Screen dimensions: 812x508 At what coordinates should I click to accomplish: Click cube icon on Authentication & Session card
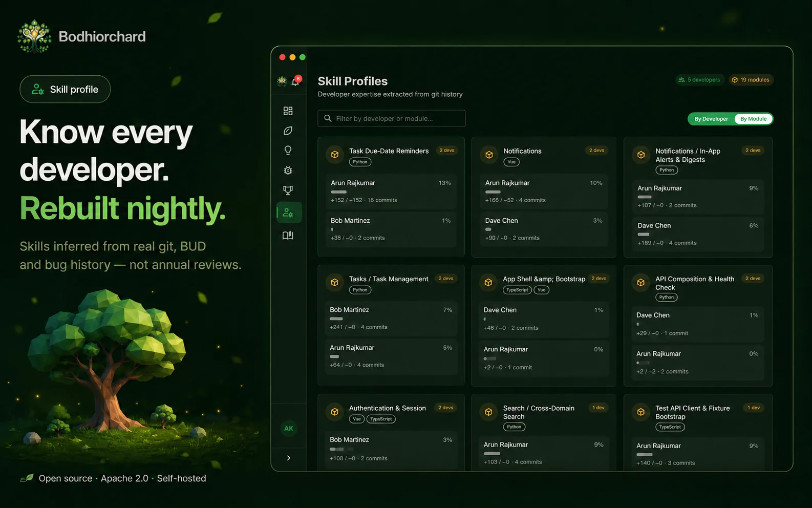(335, 412)
